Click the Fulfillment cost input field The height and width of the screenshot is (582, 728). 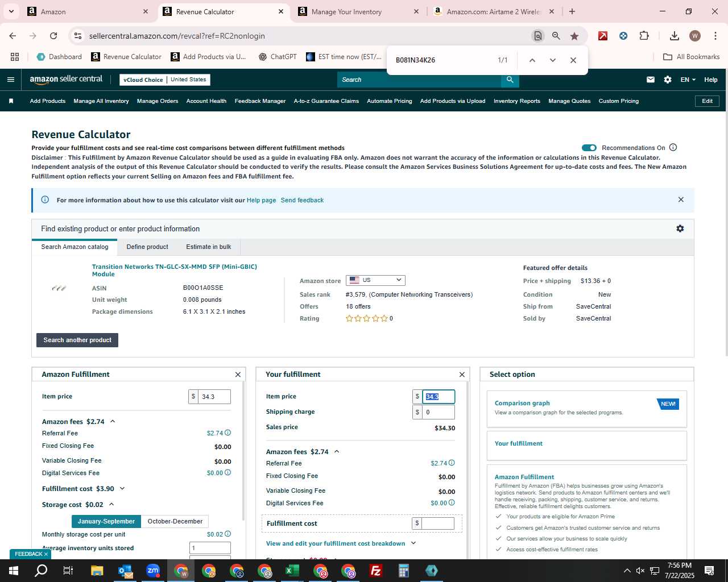(x=438, y=523)
